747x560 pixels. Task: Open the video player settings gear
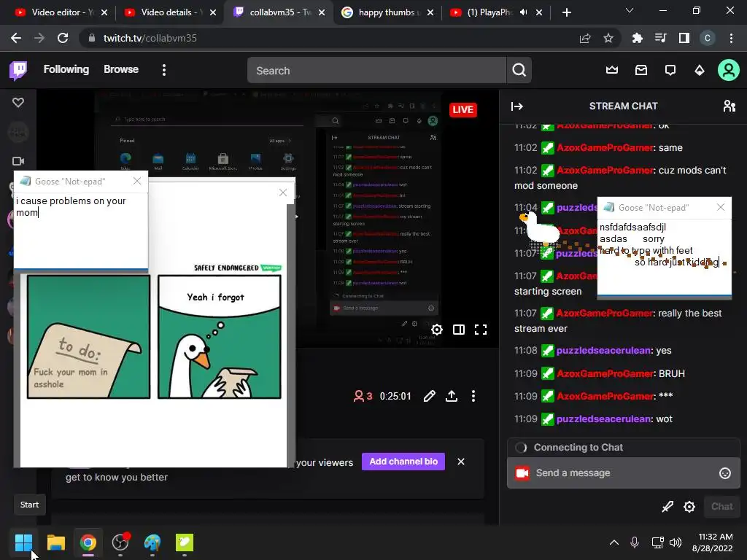click(x=436, y=330)
